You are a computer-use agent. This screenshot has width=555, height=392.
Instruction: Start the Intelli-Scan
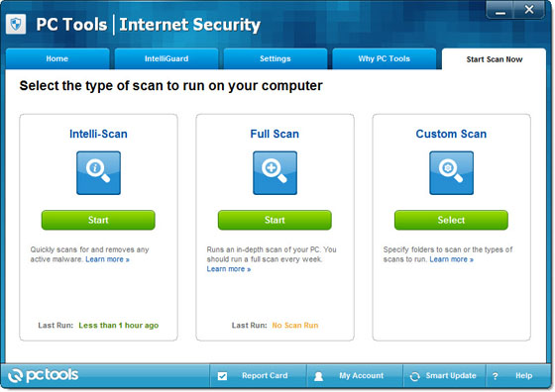pos(98,220)
